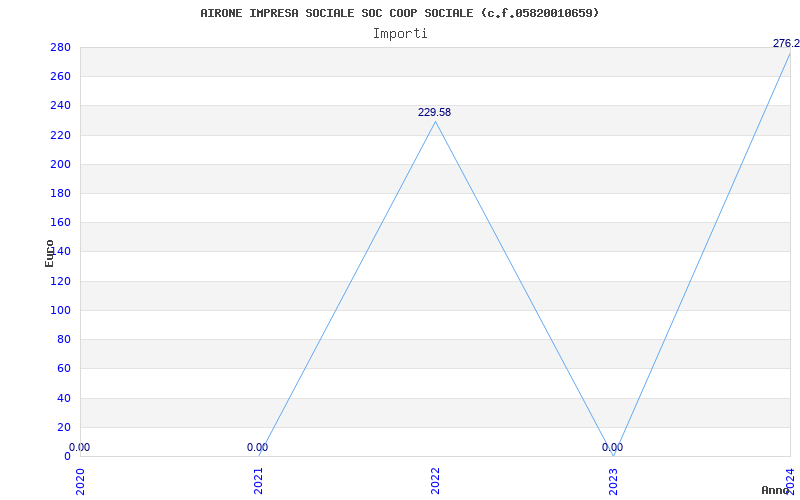Click the 2021 x-axis label
This screenshot has width=800, height=500.
coord(258,481)
